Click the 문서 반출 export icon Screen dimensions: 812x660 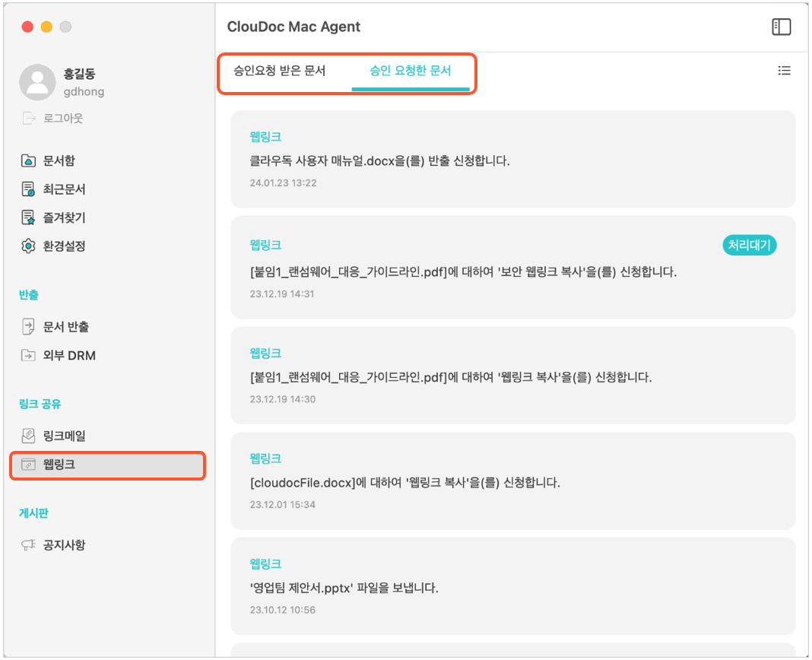(x=28, y=326)
